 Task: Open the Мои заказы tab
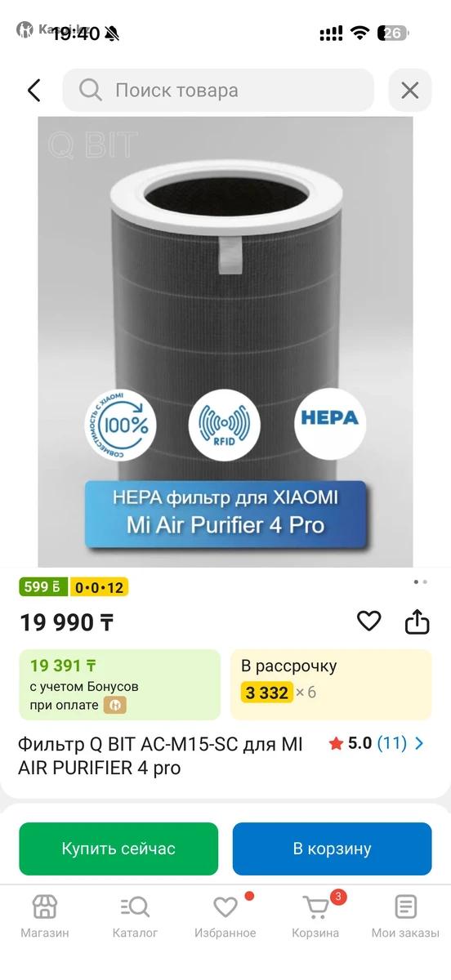(405, 916)
